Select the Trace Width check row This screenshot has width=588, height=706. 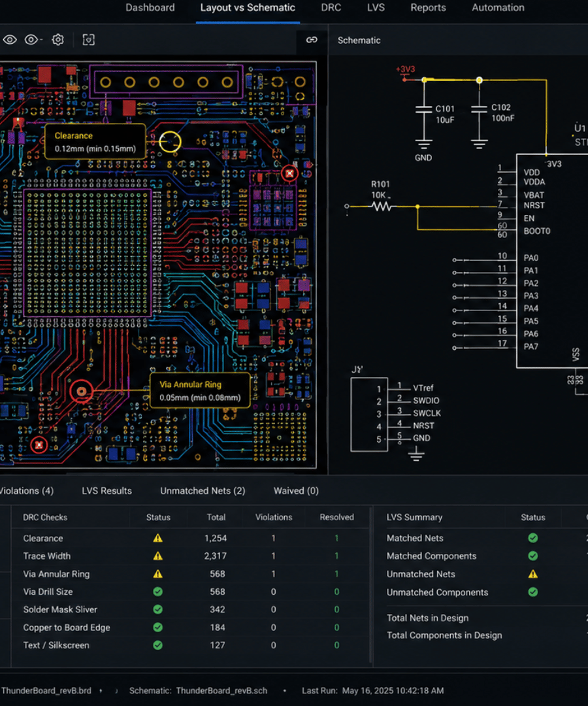[190, 556]
